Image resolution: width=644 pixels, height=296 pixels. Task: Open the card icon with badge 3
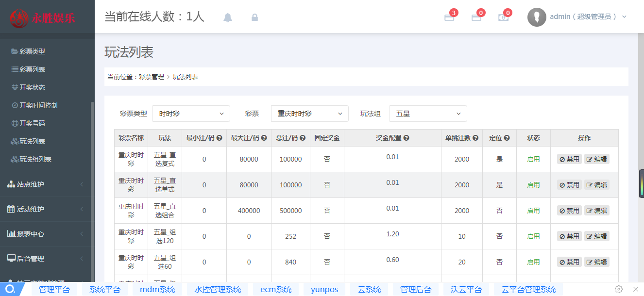pos(449,17)
